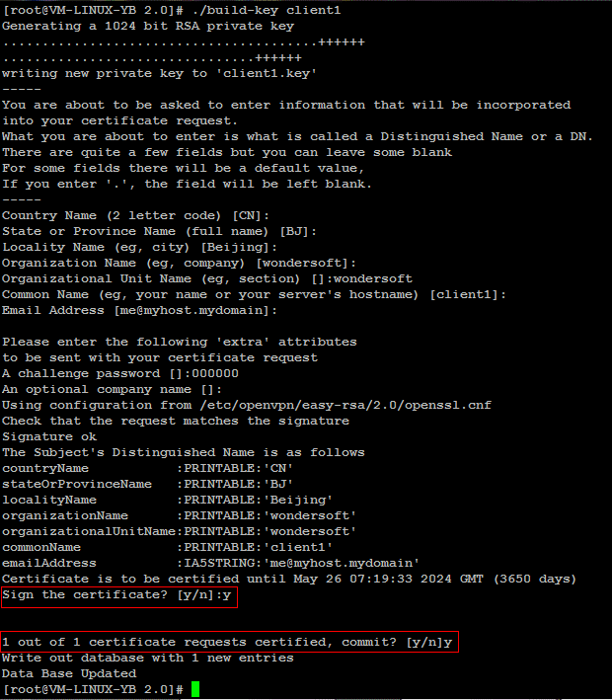Click the Common Name [client1] prompt line

tap(254, 294)
